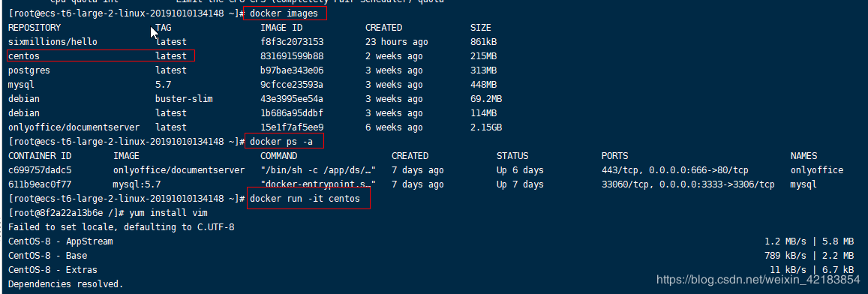
Task: Click the REPOSITORY column header
Action: [x=35, y=27]
